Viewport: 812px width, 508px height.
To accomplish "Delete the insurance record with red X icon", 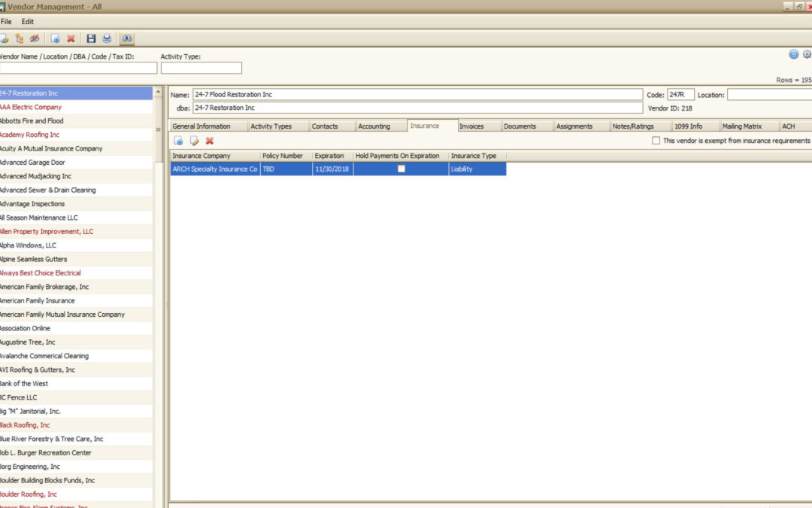I will tap(210, 141).
